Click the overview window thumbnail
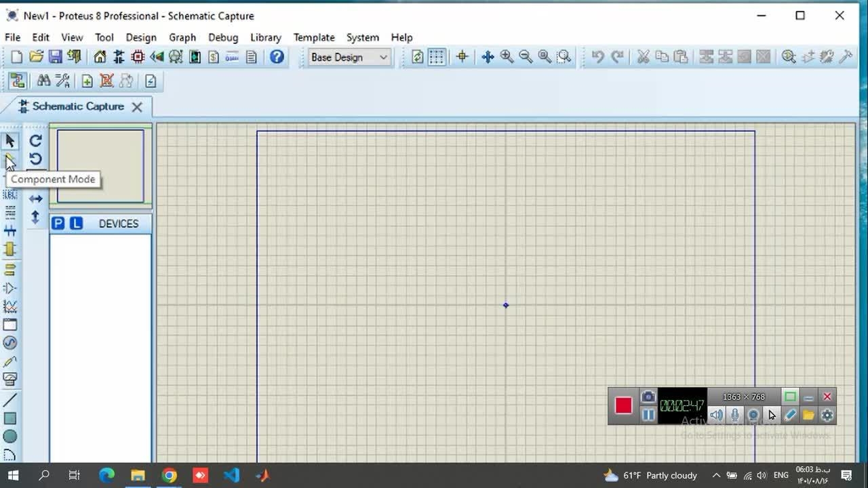Viewport: 868px width, 488px height. click(100, 166)
